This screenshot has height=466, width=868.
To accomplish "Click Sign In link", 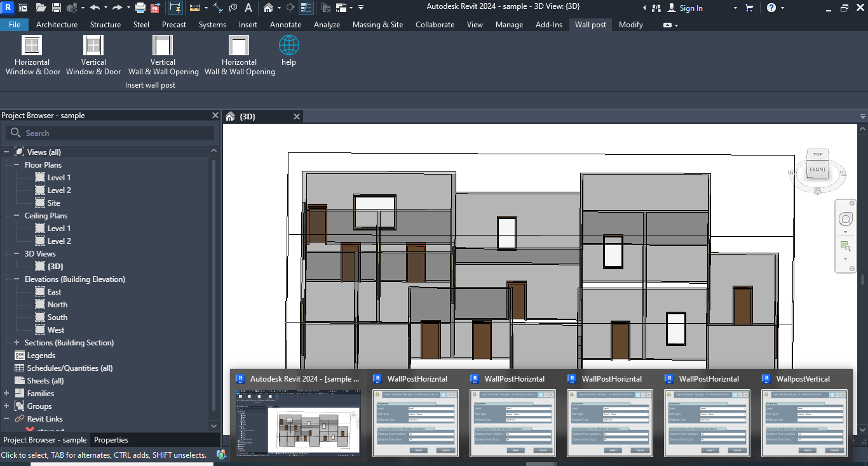I will pos(691,8).
